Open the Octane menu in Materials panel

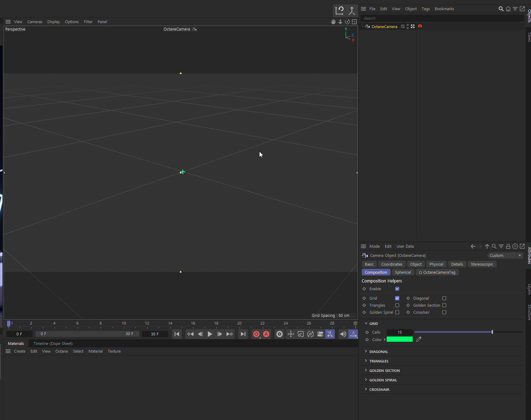[62, 351]
